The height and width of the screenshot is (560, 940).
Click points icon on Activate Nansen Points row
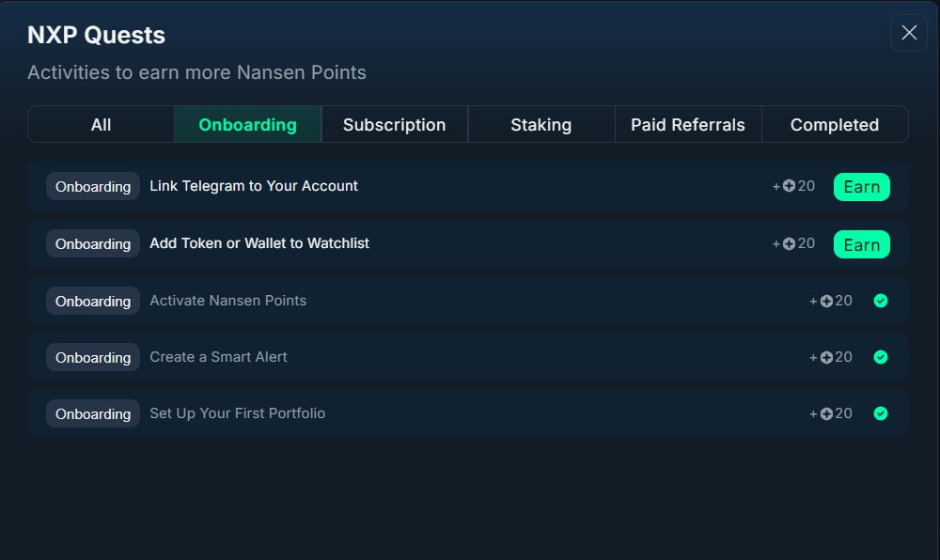click(x=826, y=301)
